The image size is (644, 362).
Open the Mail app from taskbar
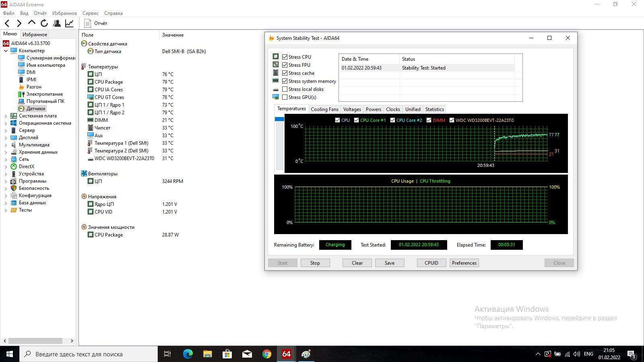(x=247, y=354)
